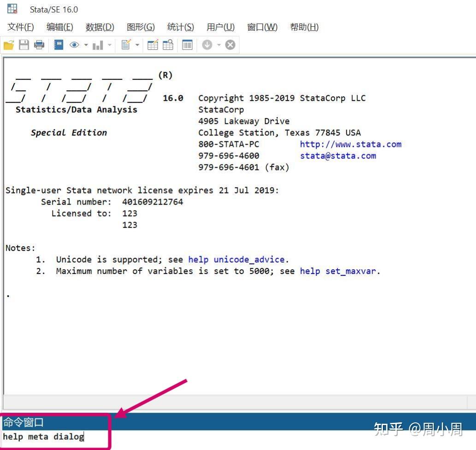Click the Graph bar chart icon
This screenshot has height=450, width=476.
pyautogui.click(x=98, y=45)
